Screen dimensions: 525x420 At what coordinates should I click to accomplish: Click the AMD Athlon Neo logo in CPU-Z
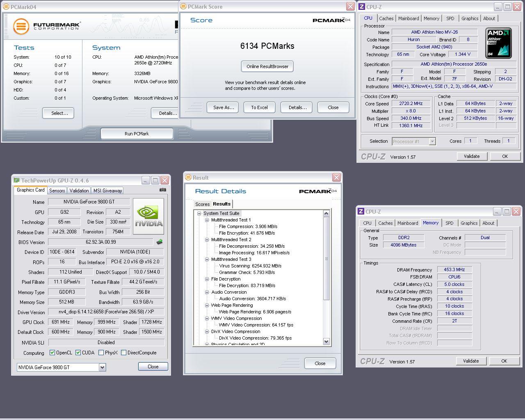[x=498, y=43]
